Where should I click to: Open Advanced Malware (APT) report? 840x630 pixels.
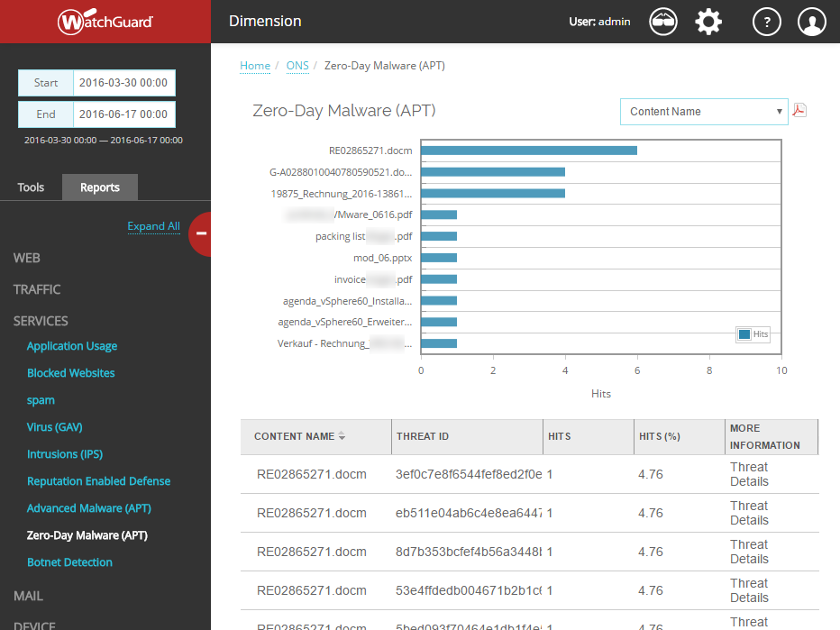coord(89,508)
